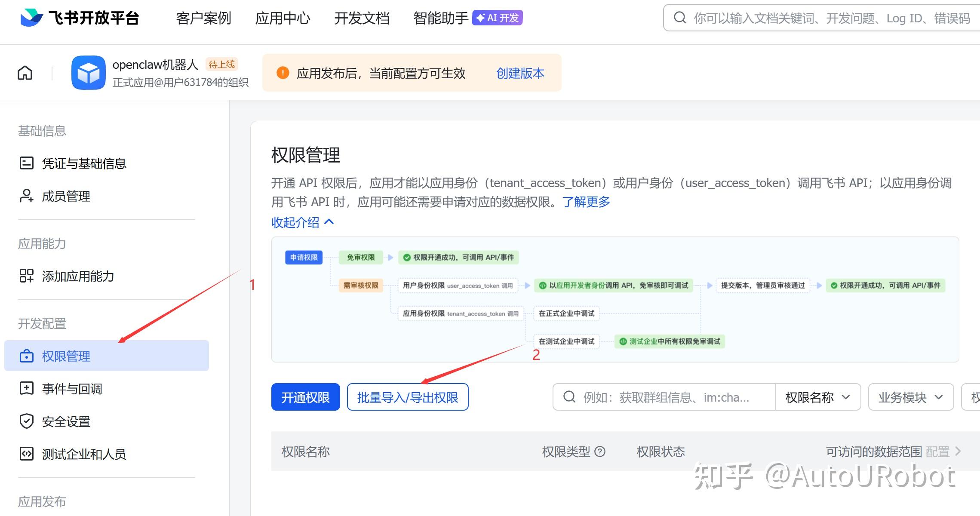Open 测试企业和人员 from the sidebar
Viewport: 980px width, 516px height.
click(x=84, y=454)
